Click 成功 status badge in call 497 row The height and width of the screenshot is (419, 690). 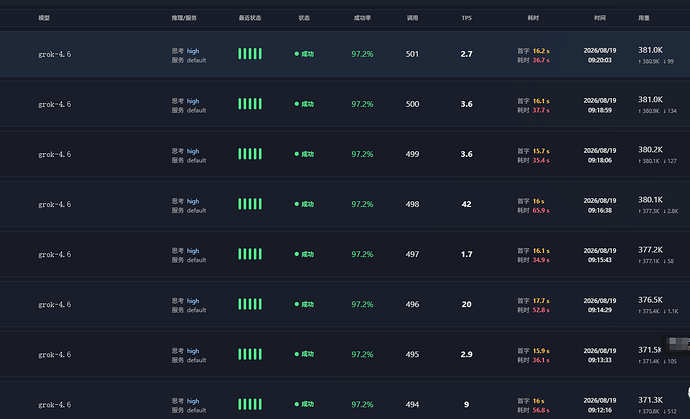coord(304,254)
